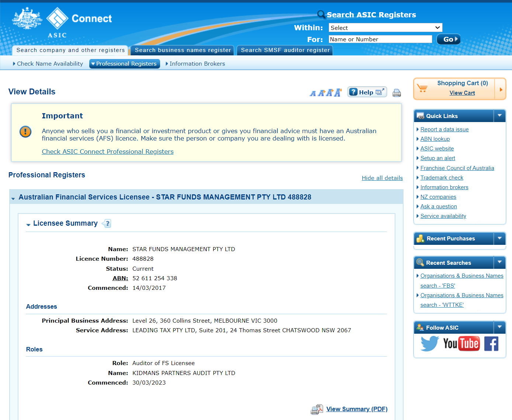Open Information brokers quick link
Viewport: 512px width, 420px height.
click(444, 187)
